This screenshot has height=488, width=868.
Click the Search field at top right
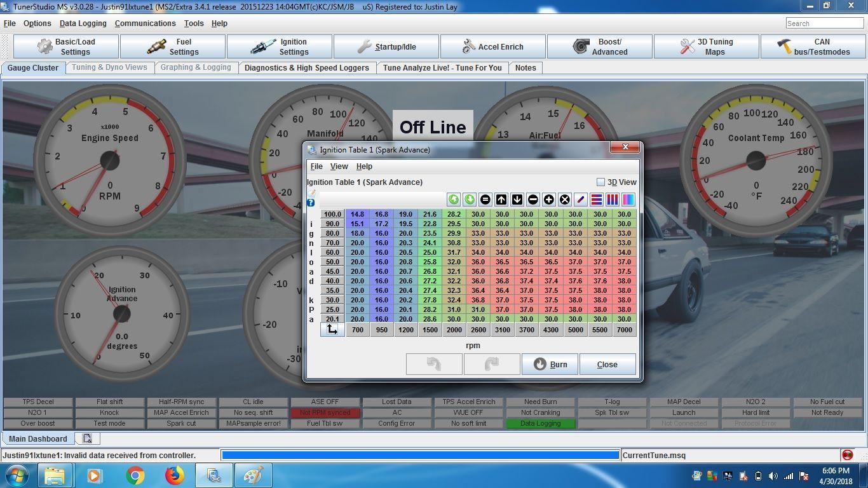pos(824,23)
